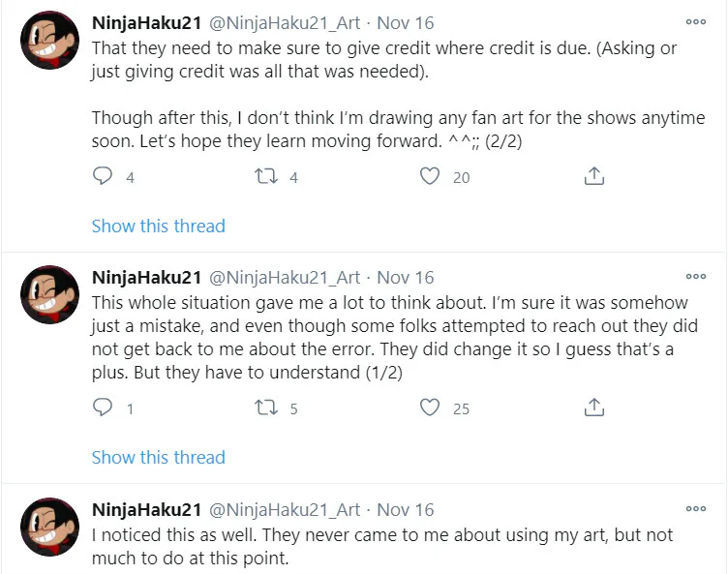The height and width of the screenshot is (574, 728).
Task: Open more options on the third tweet
Action: tap(695, 508)
